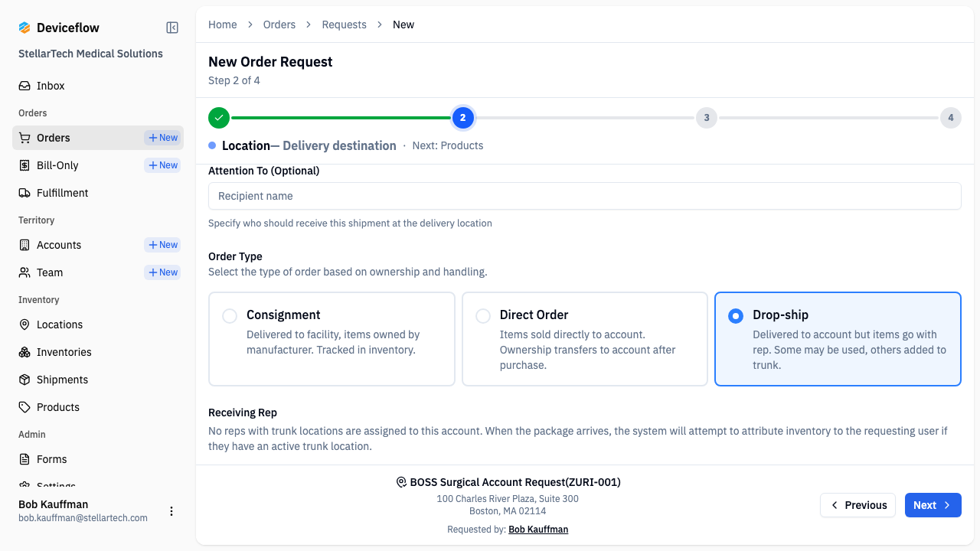Image resolution: width=980 pixels, height=551 pixels.
Task: Click New button next to Orders
Action: [162, 138]
